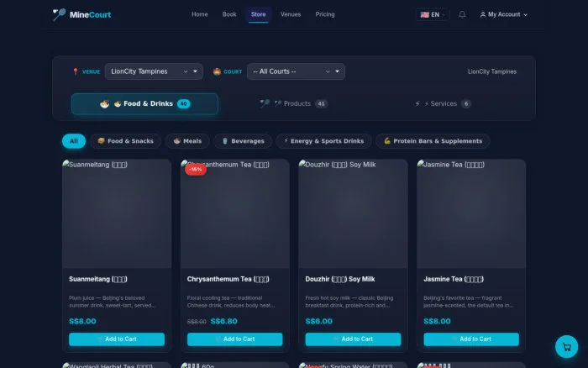Filter by Beverages category
This screenshot has height=368, width=588.
(243, 141)
